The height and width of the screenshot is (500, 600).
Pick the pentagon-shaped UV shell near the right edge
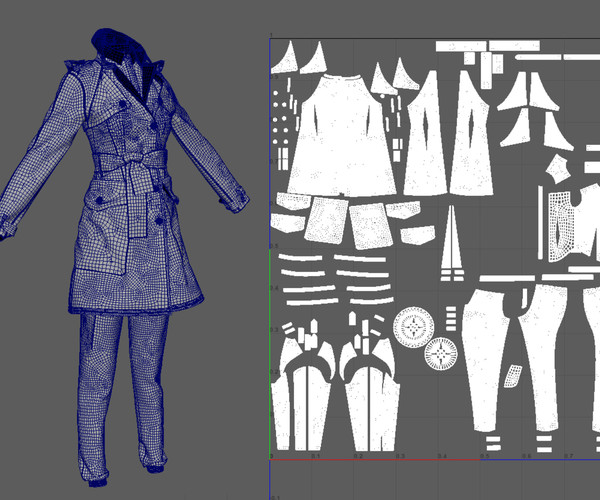pyautogui.click(x=558, y=169)
